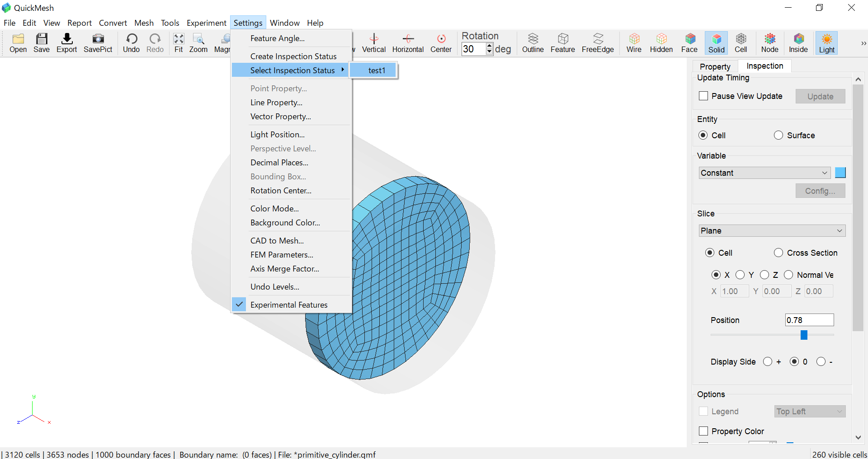Click the QuickMesh app logo icon
Viewport: 868px width, 459px height.
coord(6,8)
